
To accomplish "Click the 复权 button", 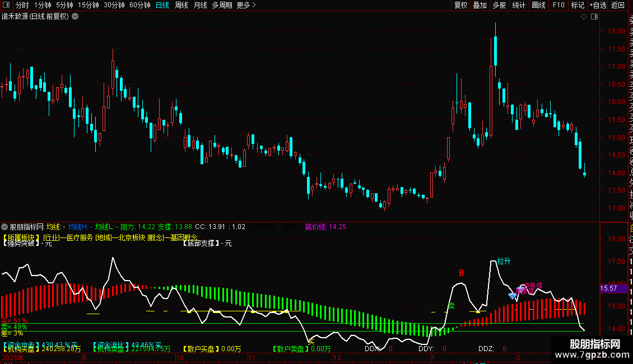I will point(460,5).
